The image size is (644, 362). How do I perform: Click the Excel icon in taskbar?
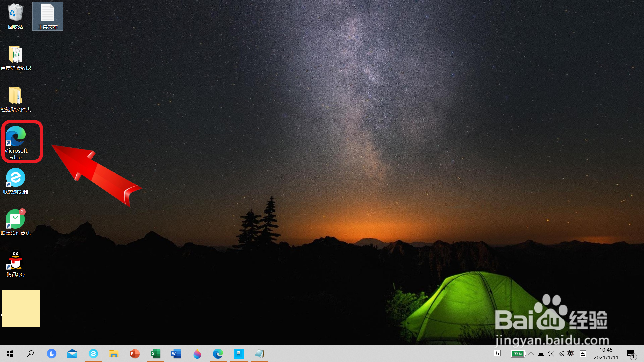[x=155, y=354]
